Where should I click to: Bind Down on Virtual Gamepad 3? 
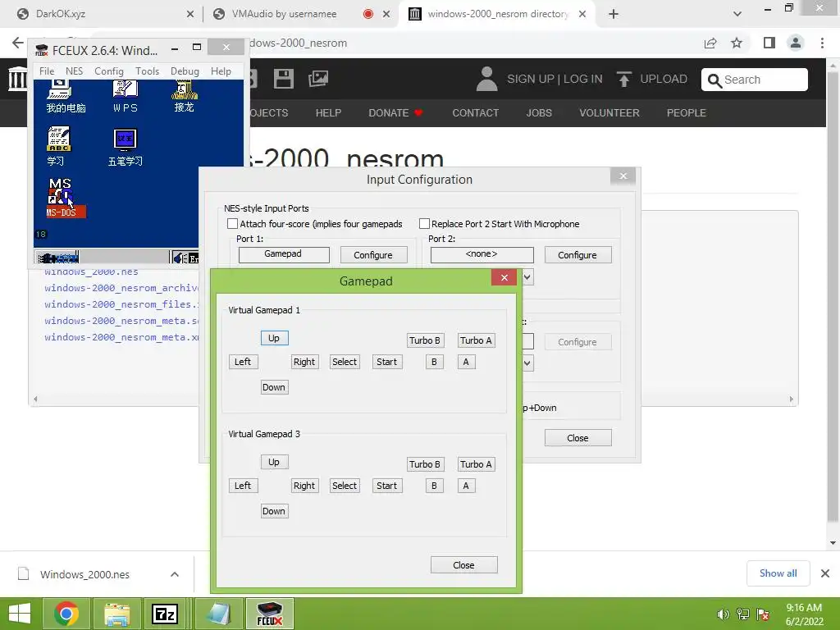pyautogui.click(x=274, y=511)
